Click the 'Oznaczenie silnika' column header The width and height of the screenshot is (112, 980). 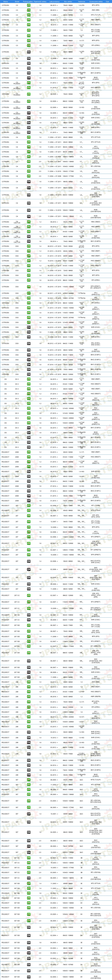tap(96, 2)
